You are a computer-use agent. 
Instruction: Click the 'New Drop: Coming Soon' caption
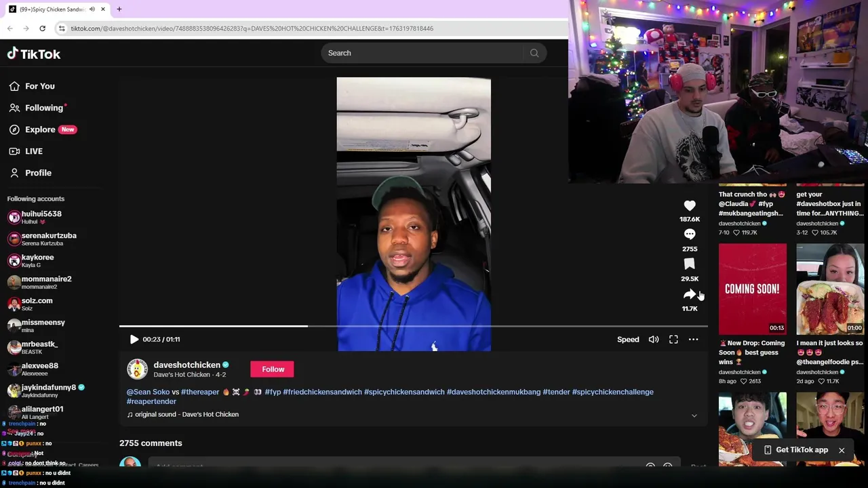[x=752, y=352]
